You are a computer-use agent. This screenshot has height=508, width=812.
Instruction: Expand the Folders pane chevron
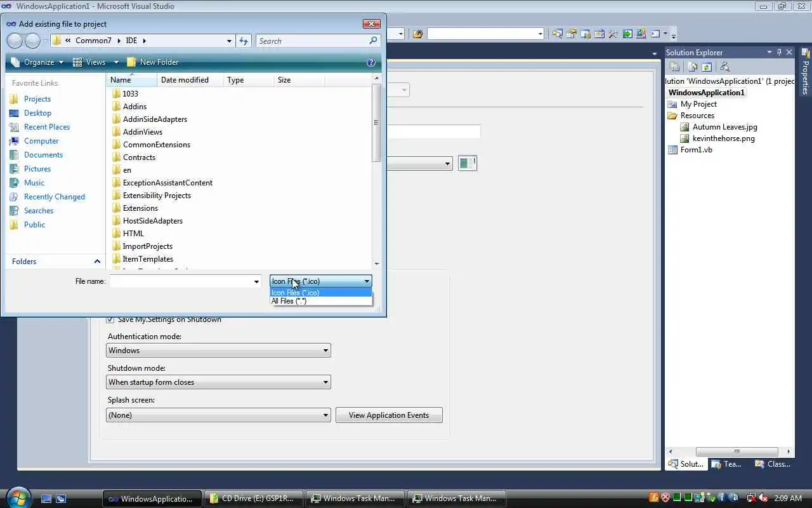97,261
